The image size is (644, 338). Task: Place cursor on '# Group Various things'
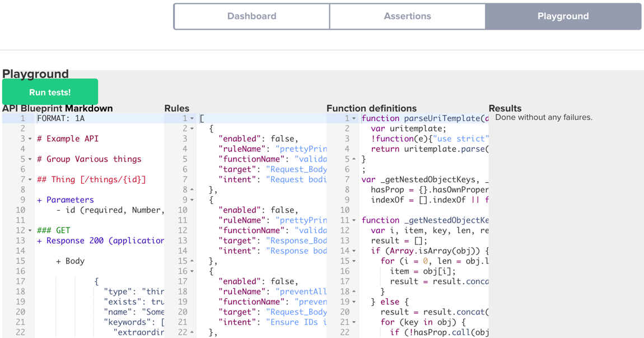coord(89,159)
